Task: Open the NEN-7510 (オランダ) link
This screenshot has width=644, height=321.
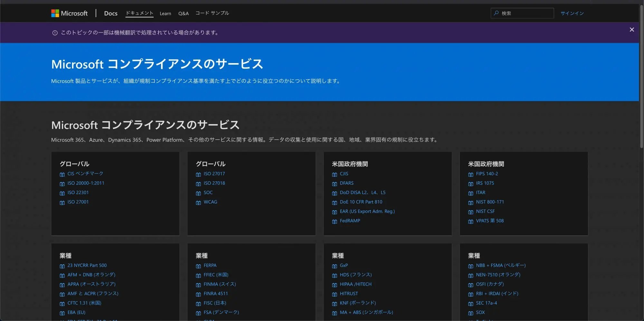Action: [498, 275]
